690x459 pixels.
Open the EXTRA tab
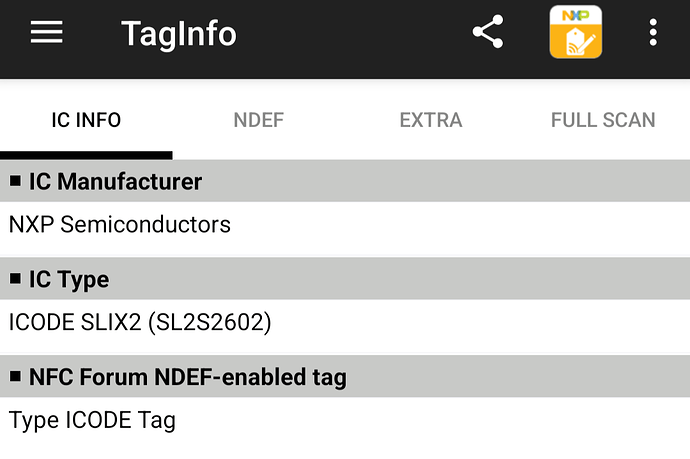pos(431,120)
